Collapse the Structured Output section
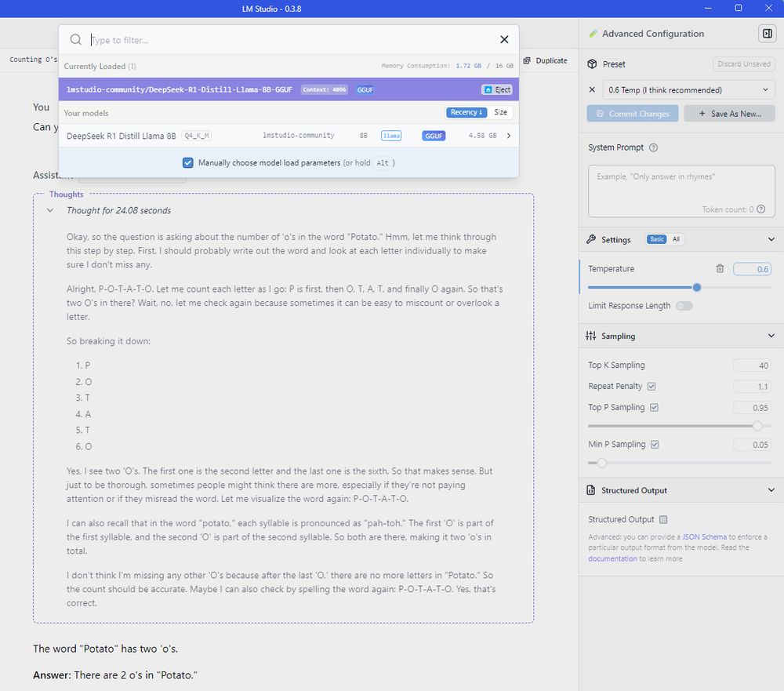The image size is (784, 691). click(x=771, y=490)
